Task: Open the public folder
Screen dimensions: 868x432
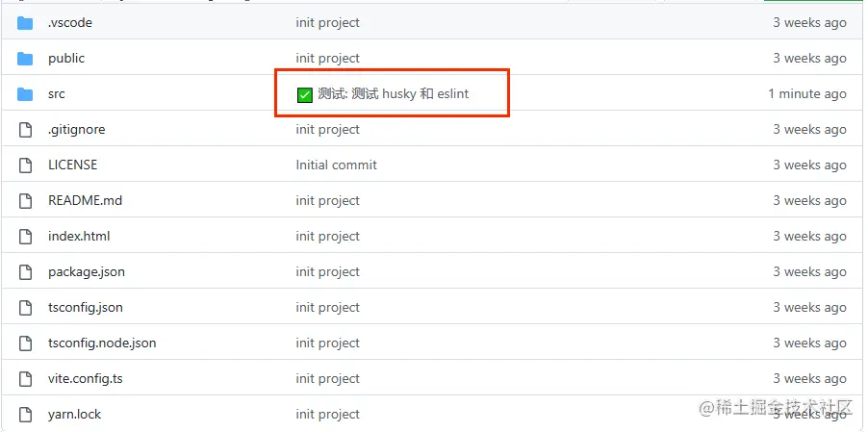Action: (66, 58)
